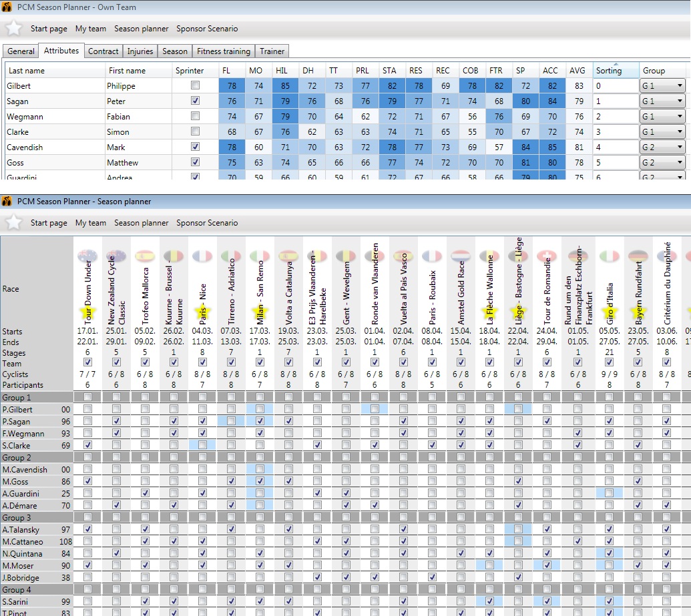691x616 pixels.
Task: Toggle the Team checkbox for Tour Down Under
Action: tap(87, 363)
